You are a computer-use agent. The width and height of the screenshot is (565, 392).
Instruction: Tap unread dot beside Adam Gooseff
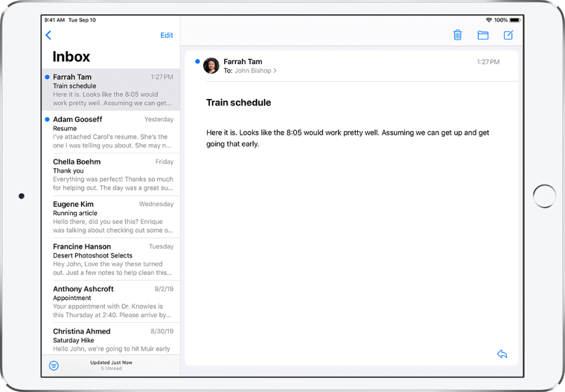click(47, 119)
